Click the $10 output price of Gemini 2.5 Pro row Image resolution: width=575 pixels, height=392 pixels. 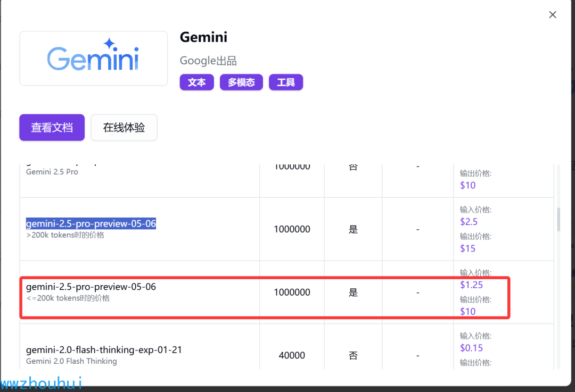click(x=467, y=186)
